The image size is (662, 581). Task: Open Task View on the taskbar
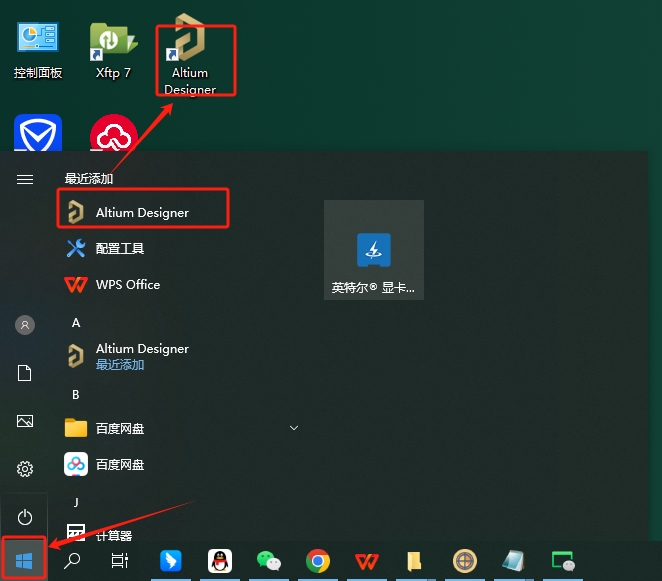(120, 561)
